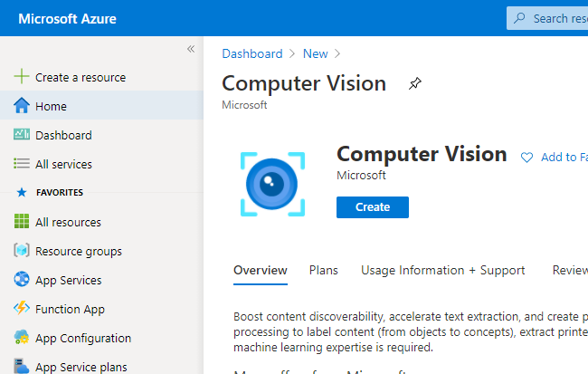Screen dimensions: 588x374
Task: Click the Resource groups cube icon
Action: (x=22, y=251)
